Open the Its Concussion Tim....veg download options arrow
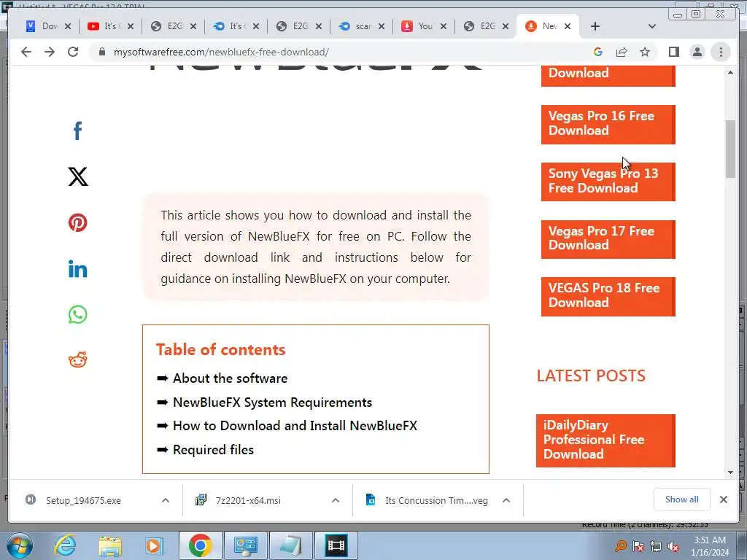The image size is (747, 560). click(506, 500)
